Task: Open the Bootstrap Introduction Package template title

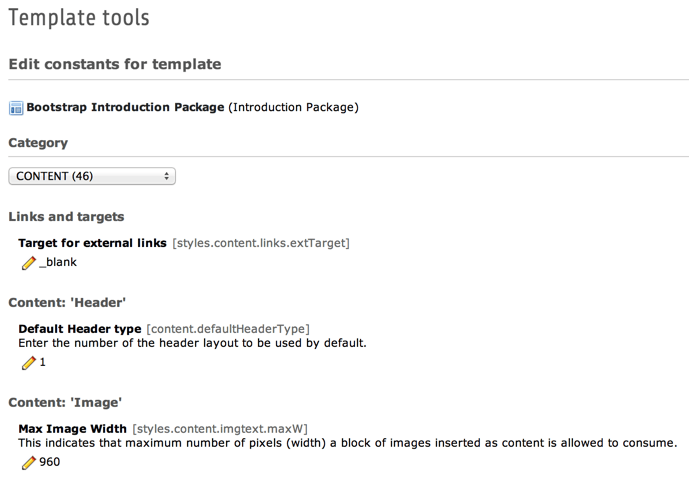Action: point(125,107)
